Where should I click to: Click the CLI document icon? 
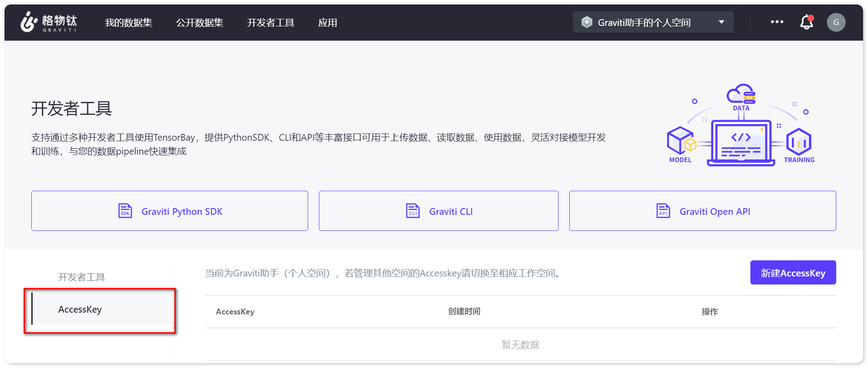[412, 211]
